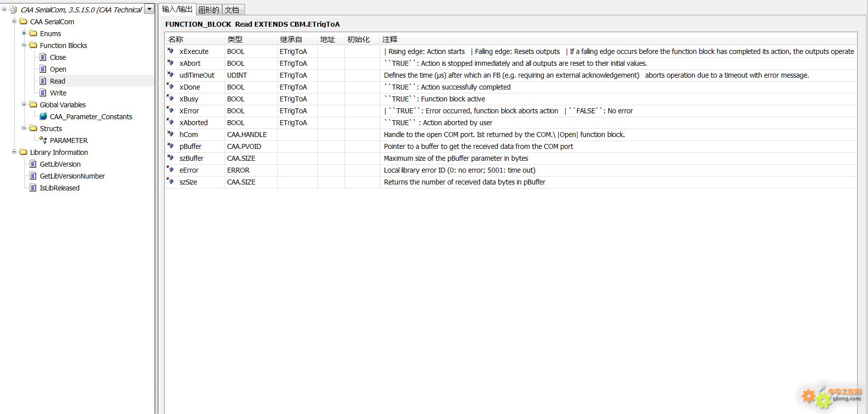Click the xDone variable icon
868x414 pixels.
[171, 87]
